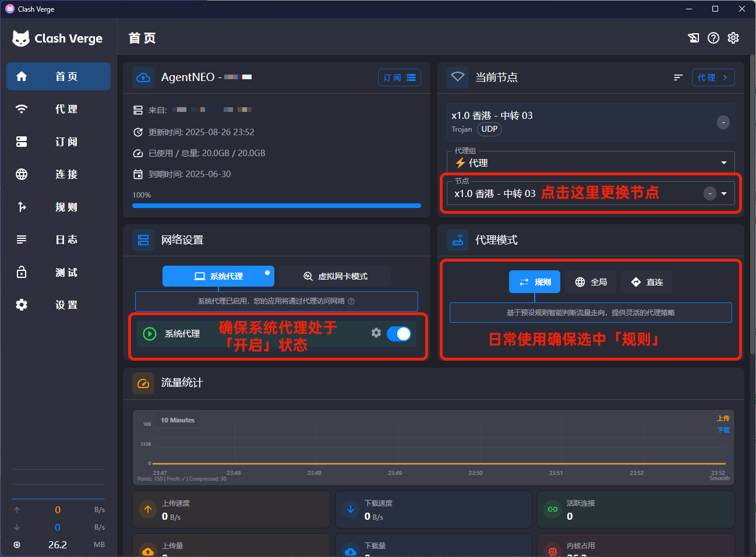Image resolution: width=756 pixels, height=557 pixels.
Task: Click the 流量统计 gauge icon
Action: click(143, 383)
